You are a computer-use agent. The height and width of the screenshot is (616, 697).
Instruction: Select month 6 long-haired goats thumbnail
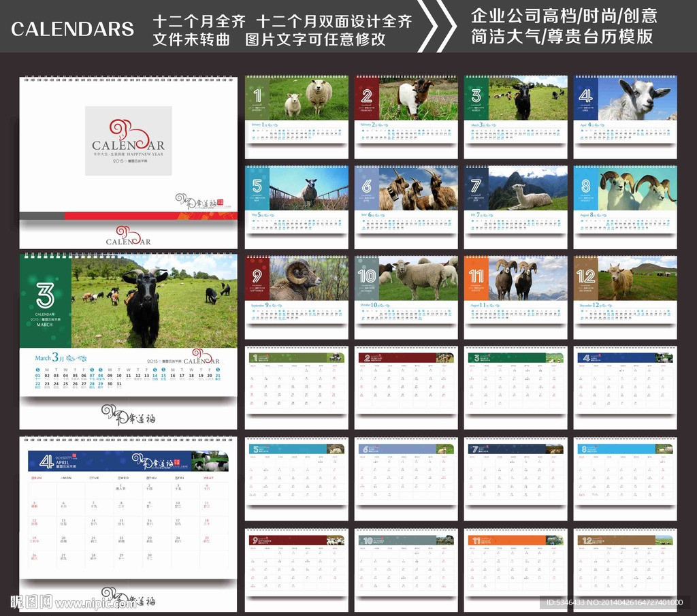406,207
